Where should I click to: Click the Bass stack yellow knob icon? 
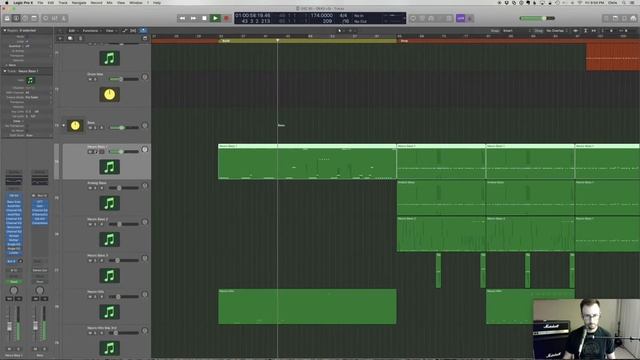(x=75, y=126)
